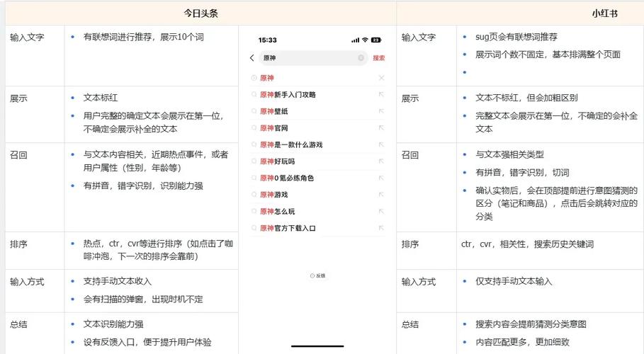Viewport: 644px width, 354px height.
Task: Choose the suggestion 原神好玩吗
Action: (x=277, y=161)
